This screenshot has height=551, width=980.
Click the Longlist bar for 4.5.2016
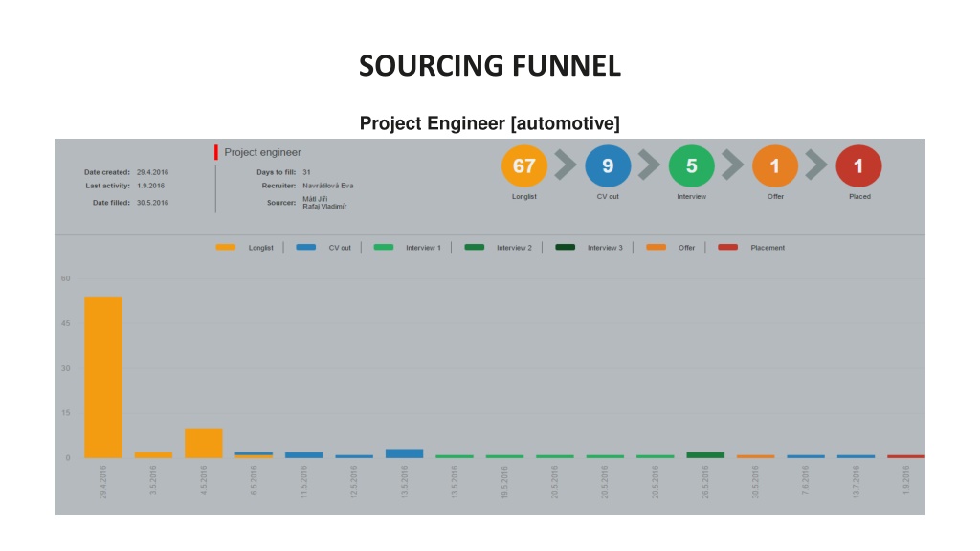204,443
